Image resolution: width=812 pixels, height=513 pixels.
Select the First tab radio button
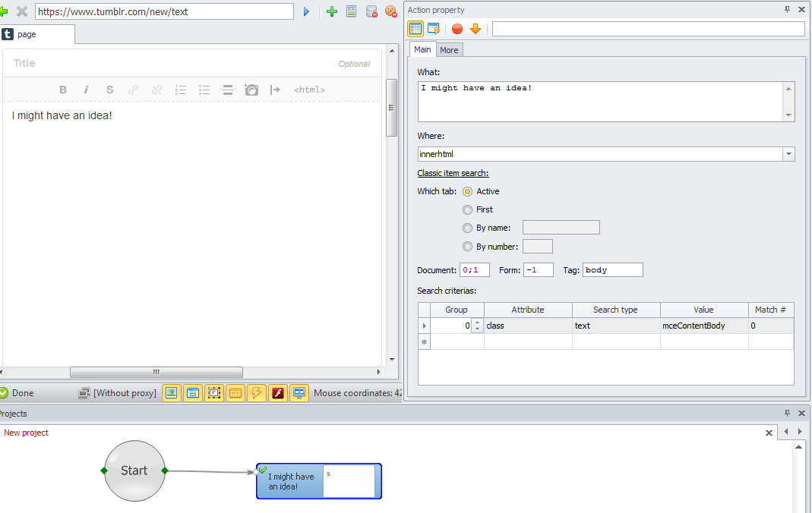(468, 209)
